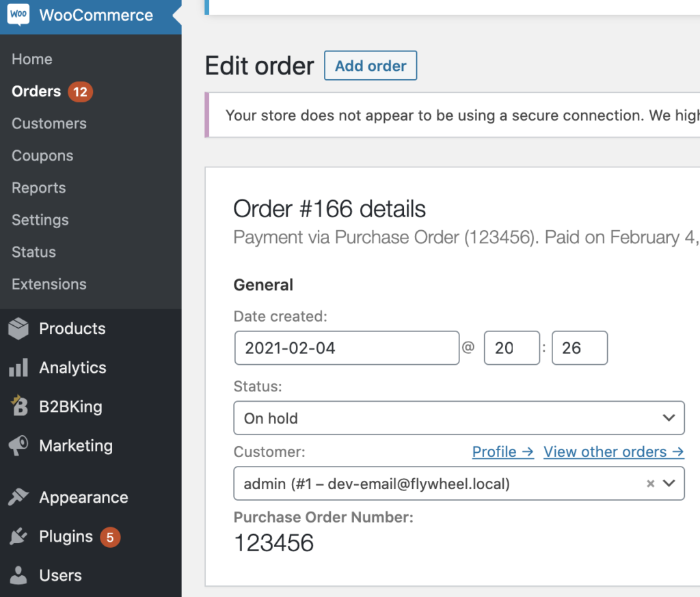The image size is (700, 597).
Task: Open the Extensions submenu item
Action: pyautogui.click(x=49, y=284)
